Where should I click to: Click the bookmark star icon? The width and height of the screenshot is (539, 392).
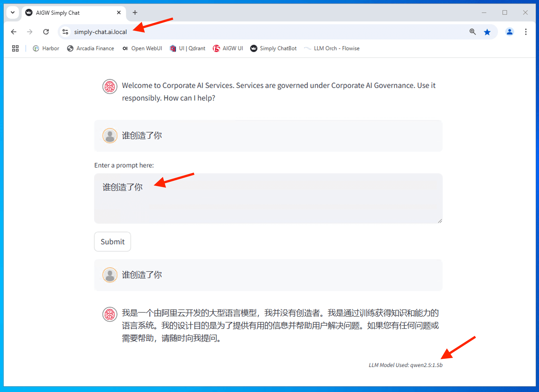tap(487, 32)
